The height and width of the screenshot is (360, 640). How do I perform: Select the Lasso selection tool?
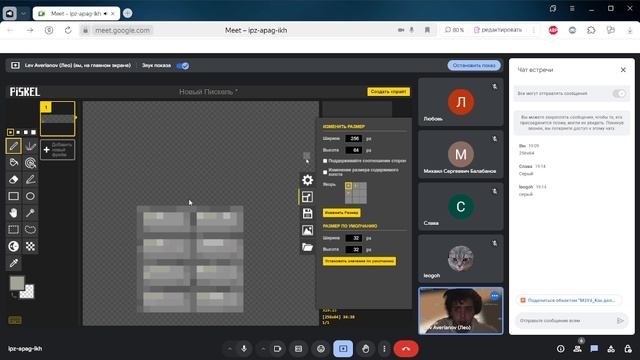(x=30, y=230)
